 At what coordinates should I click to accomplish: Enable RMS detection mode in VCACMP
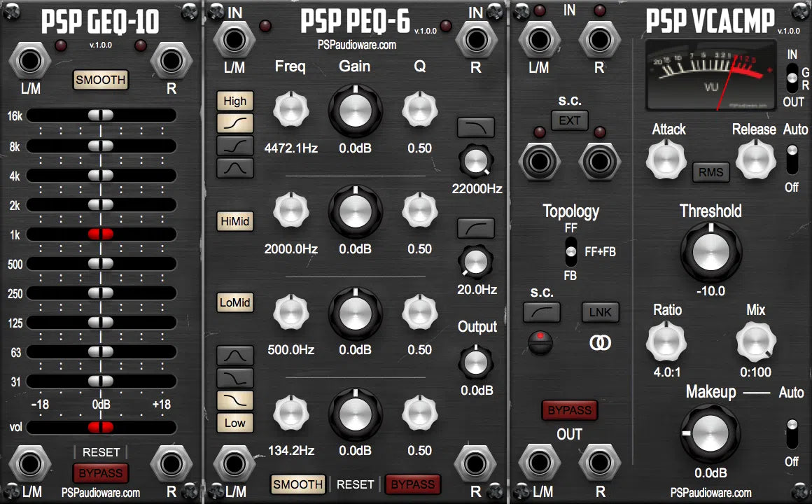point(710,172)
